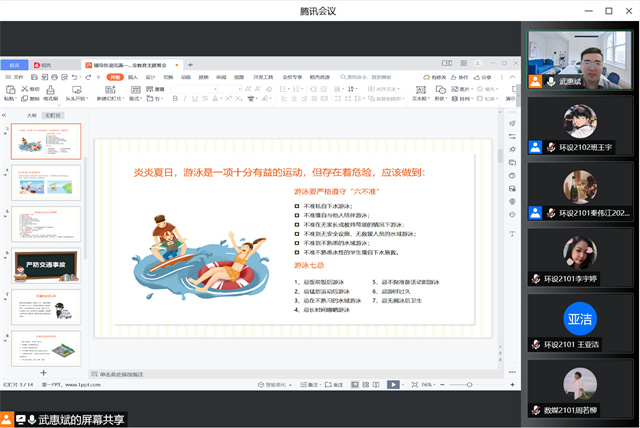Select the Format Painter brush icon
Screen dimensions: 640x428
(x=50, y=89)
